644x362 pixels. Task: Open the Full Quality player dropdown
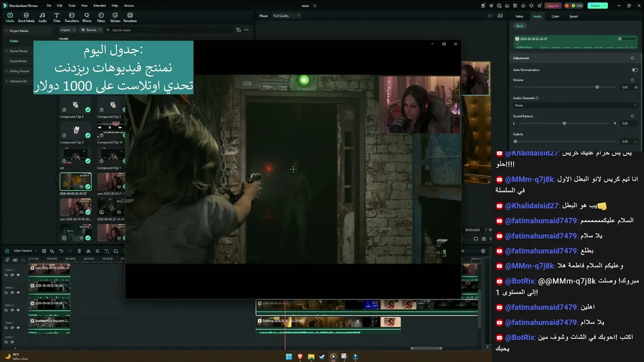tap(286, 16)
